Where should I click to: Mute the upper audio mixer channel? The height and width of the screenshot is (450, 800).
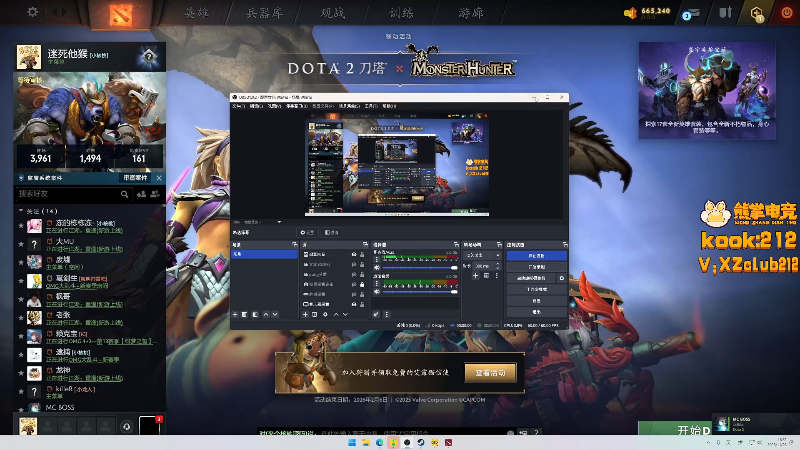pyautogui.click(x=377, y=267)
